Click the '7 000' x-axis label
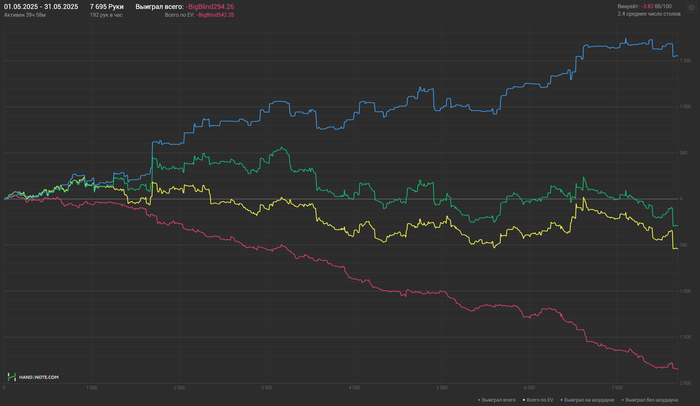Viewport: 700px width, 406px height. (617, 388)
